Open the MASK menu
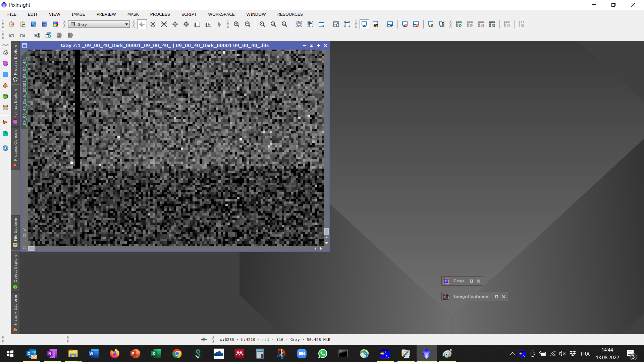The height and width of the screenshot is (362, 644). (x=133, y=14)
